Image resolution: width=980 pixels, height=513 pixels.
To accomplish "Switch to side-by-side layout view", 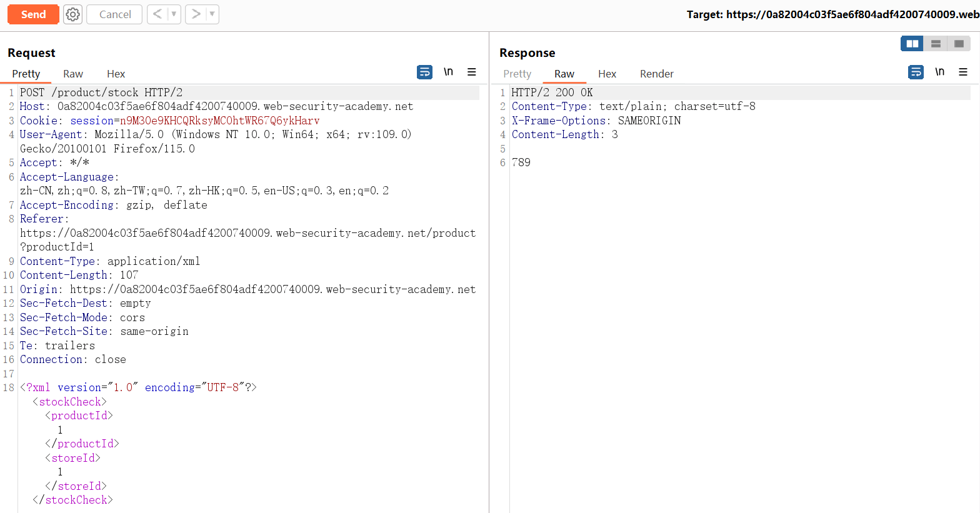I will (x=912, y=44).
